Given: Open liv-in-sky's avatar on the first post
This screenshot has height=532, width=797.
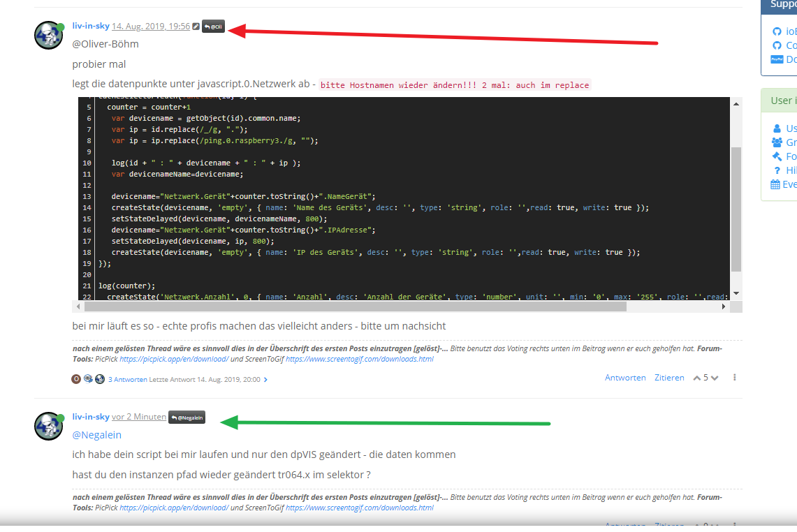Looking at the screenshot, I should click(x=49, y=35).
